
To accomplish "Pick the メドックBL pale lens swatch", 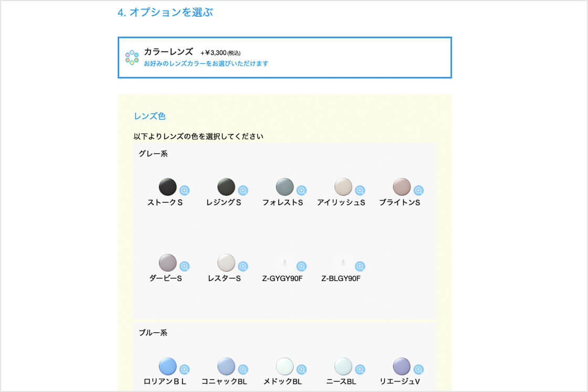I will click(285, 366).
